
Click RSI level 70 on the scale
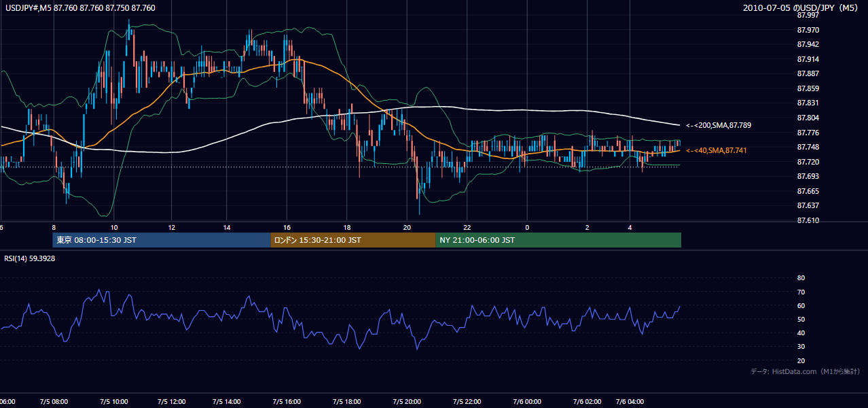801,292
